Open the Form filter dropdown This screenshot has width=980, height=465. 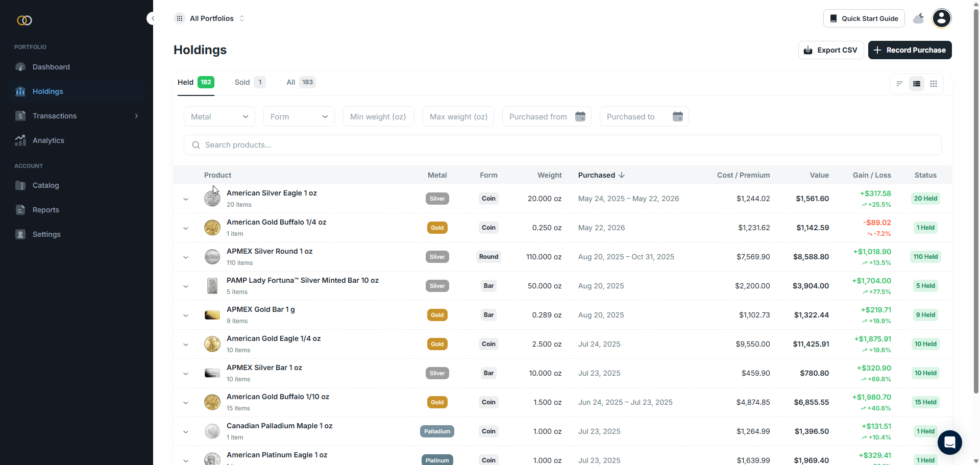pos(299,116)
